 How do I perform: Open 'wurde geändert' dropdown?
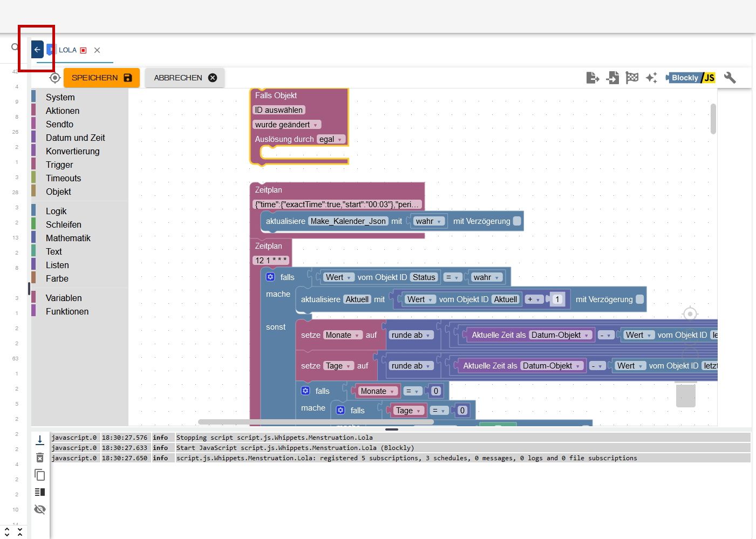287,125
